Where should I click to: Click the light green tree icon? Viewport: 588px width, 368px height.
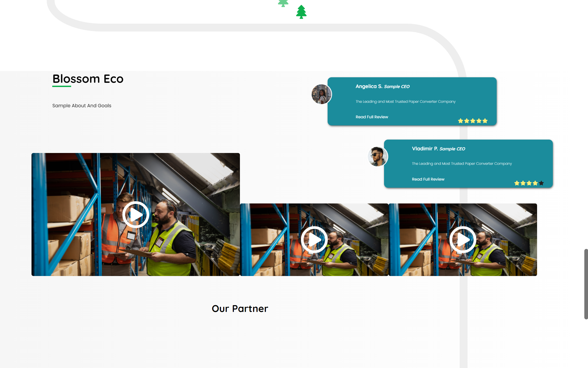(x=283, y=3)
